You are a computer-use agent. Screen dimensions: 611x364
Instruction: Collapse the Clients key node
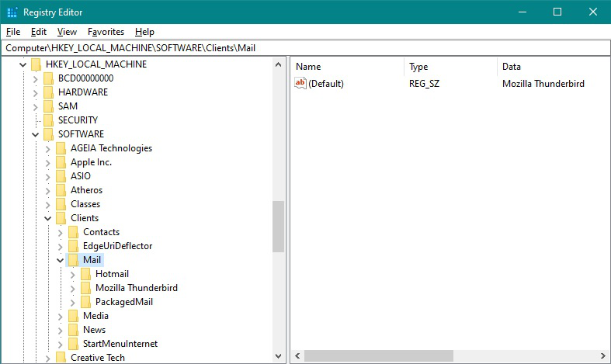[48, 218]
